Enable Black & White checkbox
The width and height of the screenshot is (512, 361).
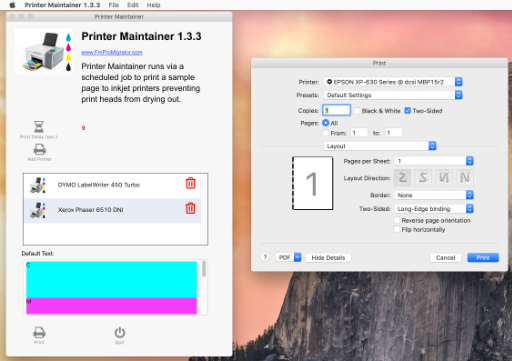(357, 110)
